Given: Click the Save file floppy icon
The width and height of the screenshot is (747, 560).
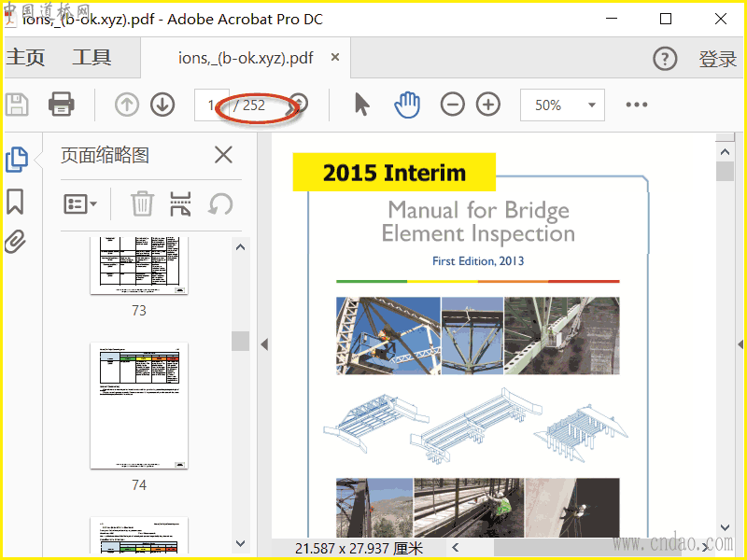Looking at the screenshot, I should pos(17,105).
